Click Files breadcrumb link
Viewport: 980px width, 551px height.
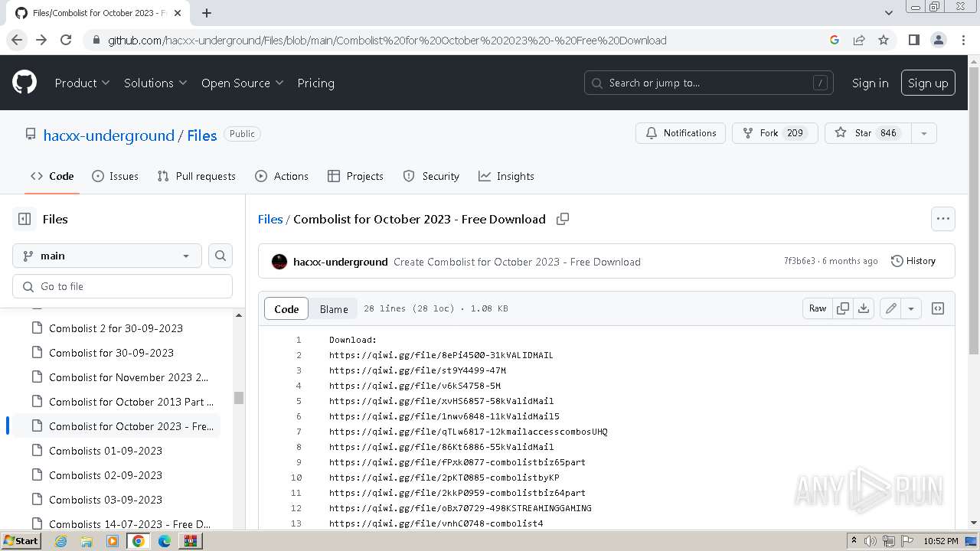(x=270, y=219)
